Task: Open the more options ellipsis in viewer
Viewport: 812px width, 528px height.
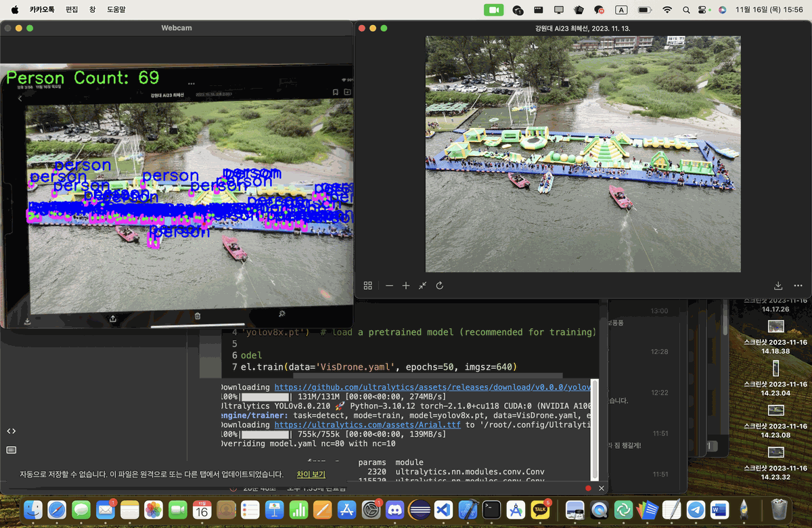Action: (x=798, y=286)
